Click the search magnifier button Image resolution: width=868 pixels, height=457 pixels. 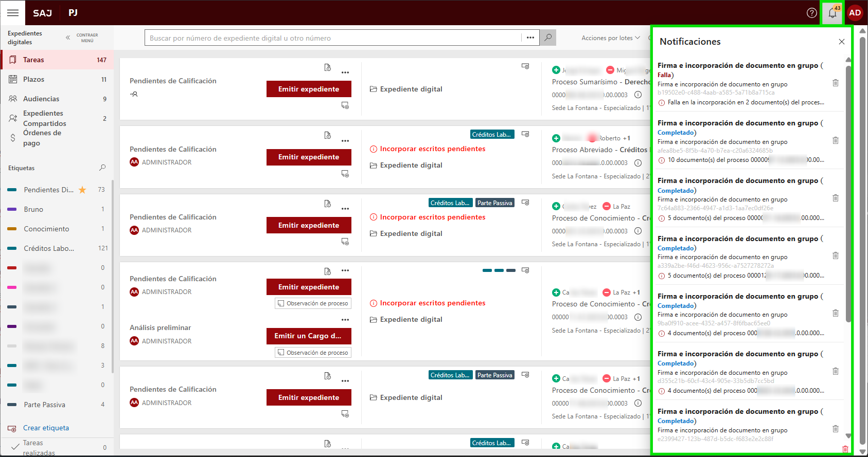[x=548, y=38]
